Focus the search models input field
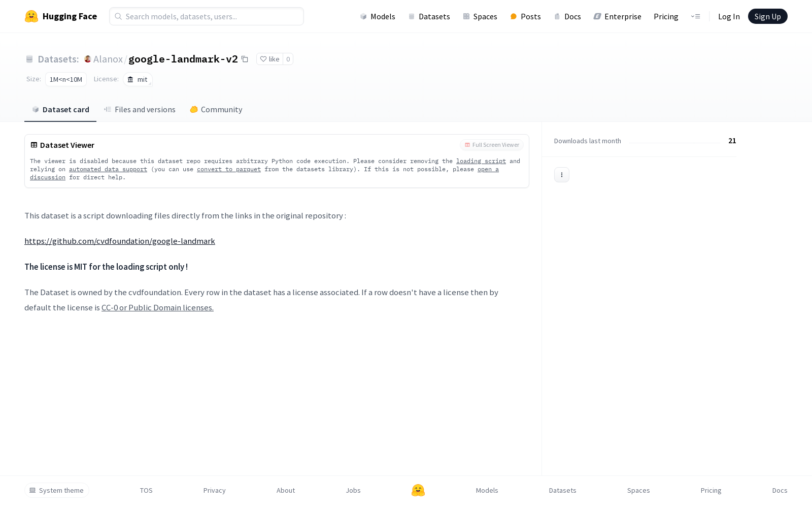This screenshot has width=812, height=508. (207, 16)
